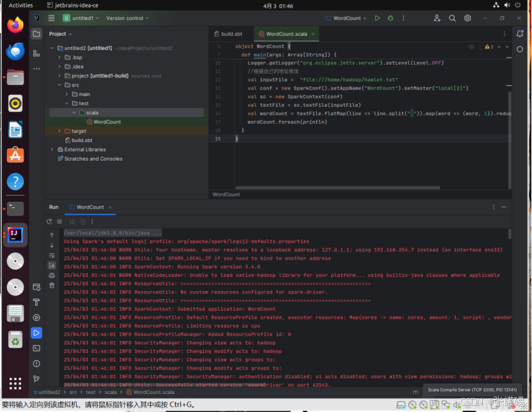532x412 pixels.
Task: Open the WordCount run configuration dropdown
Action: click(346, 19)
